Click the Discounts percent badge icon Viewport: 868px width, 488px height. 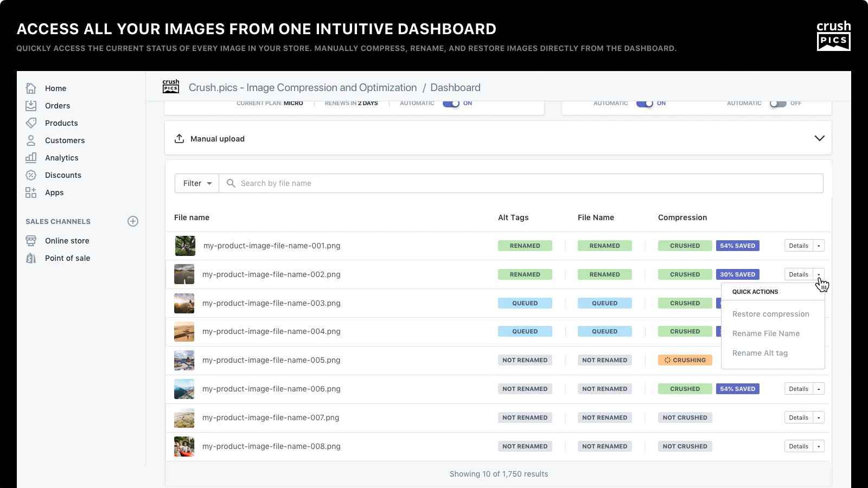pos(31,175)
